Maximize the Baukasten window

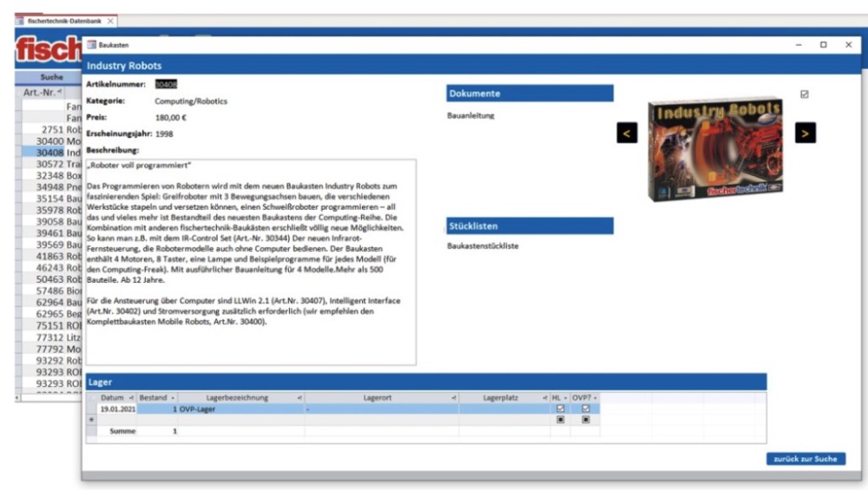tap(823, 45)
